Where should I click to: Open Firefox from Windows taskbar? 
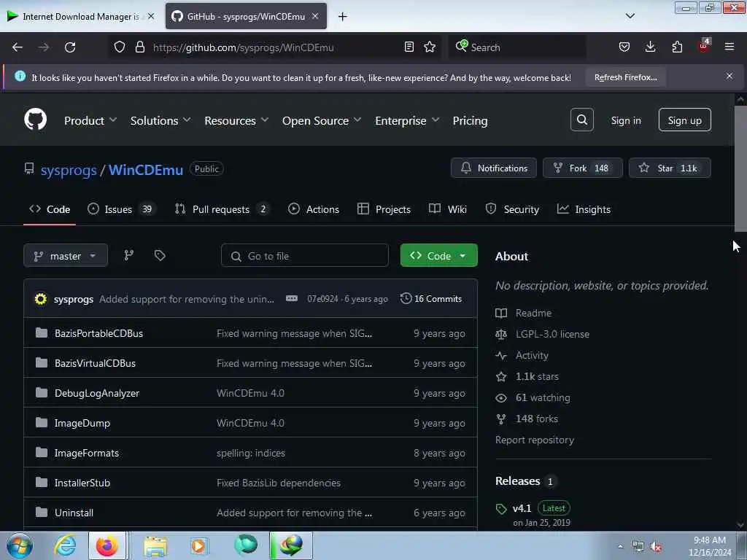(107, 545)
